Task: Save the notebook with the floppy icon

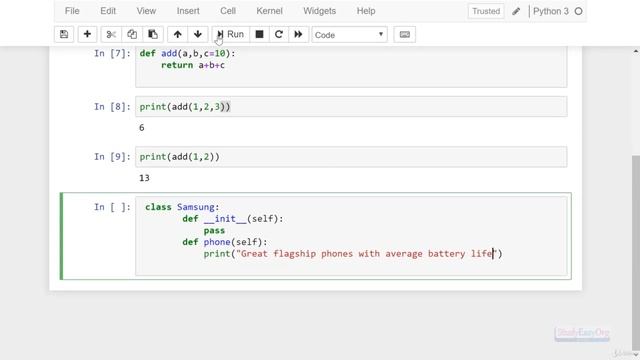Action: click(64, 34)
